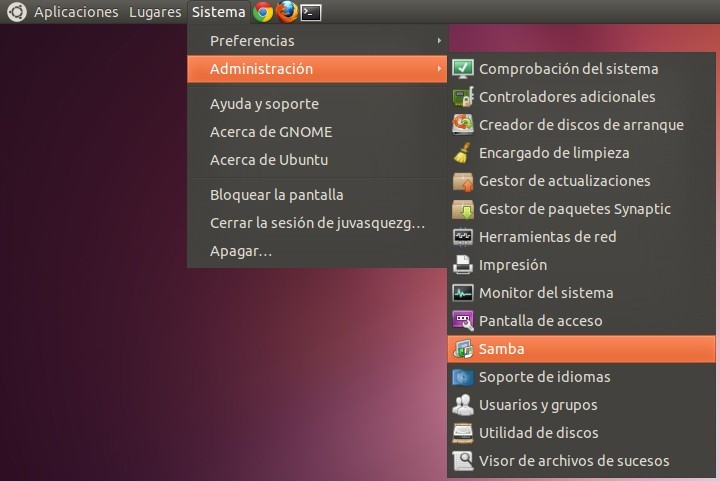The image size is (720, 481).
Task: Select Apagar... from the Sistema menu
Action: click(x=317, y=251)
